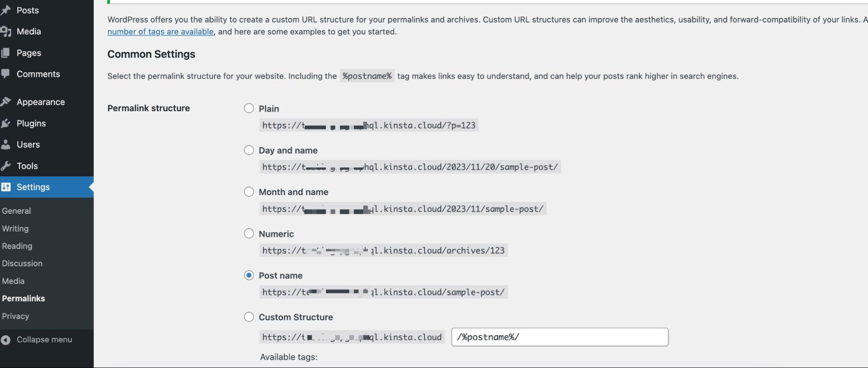Open the Writing settings page
This screenshot has width=868, height=368.
tap(15, 228)
